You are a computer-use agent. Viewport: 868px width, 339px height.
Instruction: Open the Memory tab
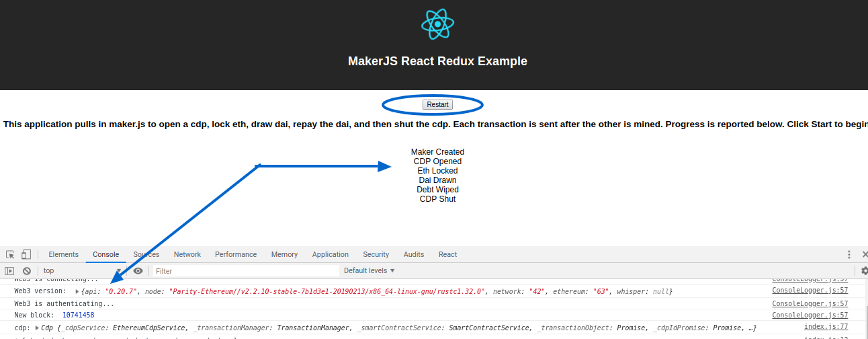tap(284, 254)
